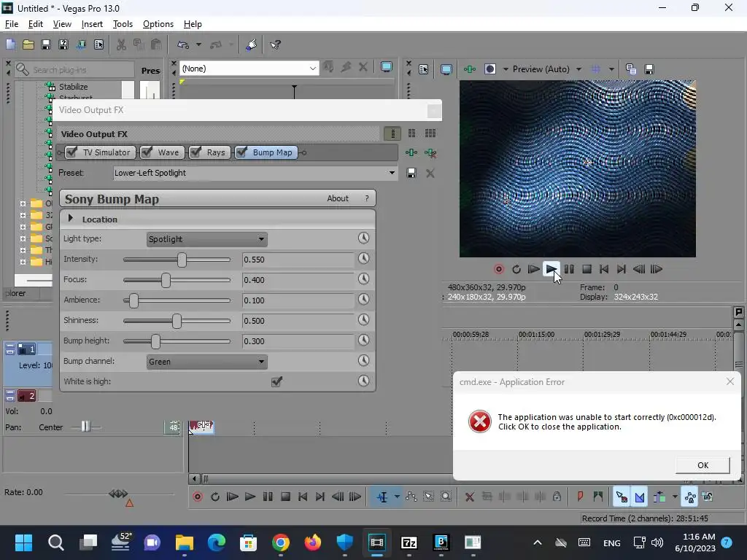
Task: Toggle the Ignore Event Grouping button
Action: (x=708, y=497)
